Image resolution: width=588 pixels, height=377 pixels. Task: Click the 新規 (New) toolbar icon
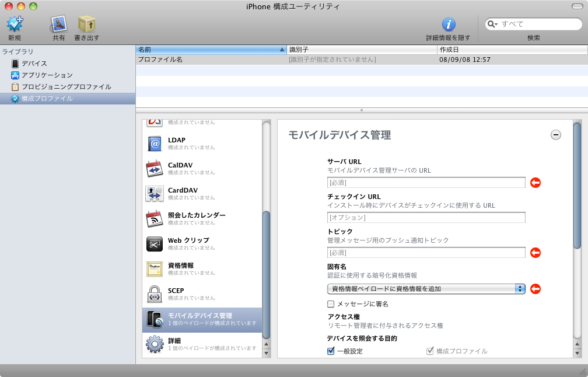click(x=15, y=25)
